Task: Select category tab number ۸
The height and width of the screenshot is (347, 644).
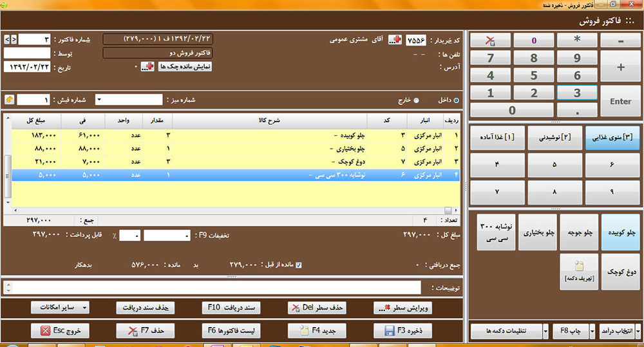Action: (554, 192)
